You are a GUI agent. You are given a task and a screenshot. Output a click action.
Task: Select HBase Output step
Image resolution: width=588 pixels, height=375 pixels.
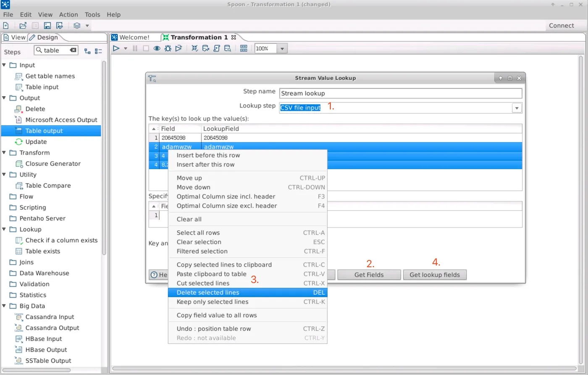click(x=46, y=349)
